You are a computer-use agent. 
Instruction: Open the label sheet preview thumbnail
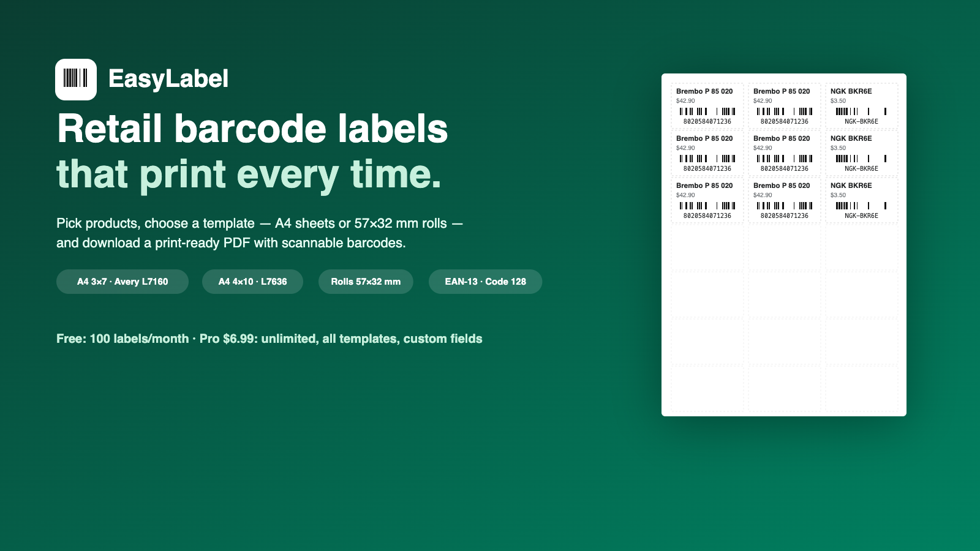click(784, 245)
